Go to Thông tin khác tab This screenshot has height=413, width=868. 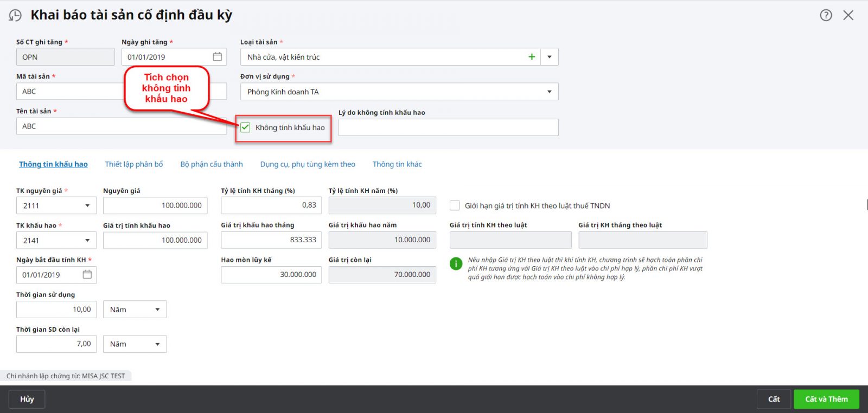[x=397, y=164]
